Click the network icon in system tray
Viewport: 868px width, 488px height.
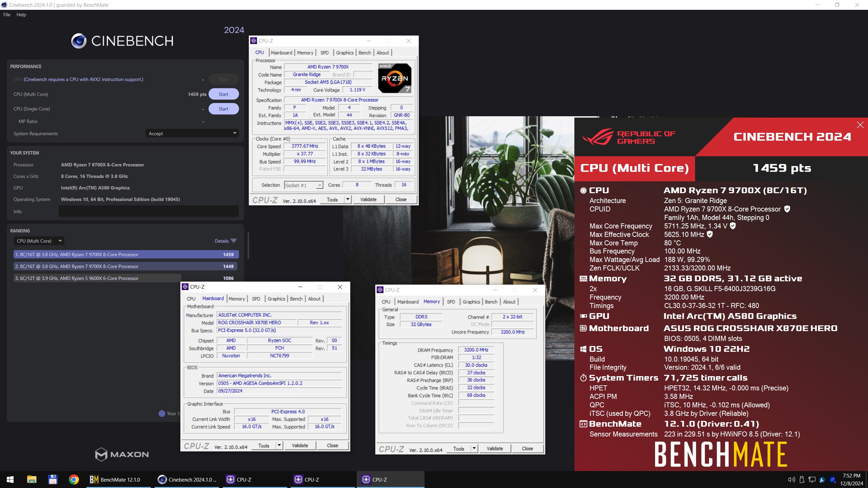coord(812,480)
